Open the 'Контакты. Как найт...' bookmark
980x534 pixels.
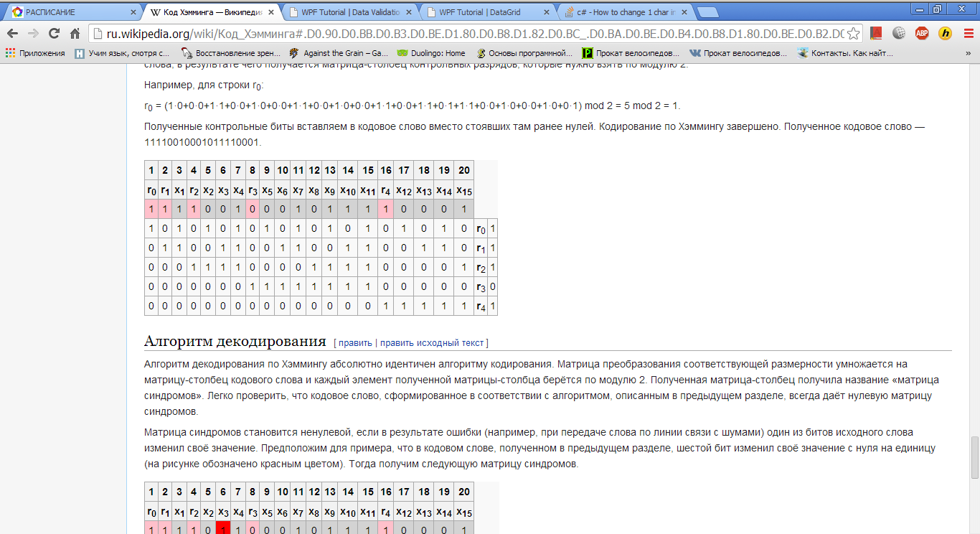point(847,53)
